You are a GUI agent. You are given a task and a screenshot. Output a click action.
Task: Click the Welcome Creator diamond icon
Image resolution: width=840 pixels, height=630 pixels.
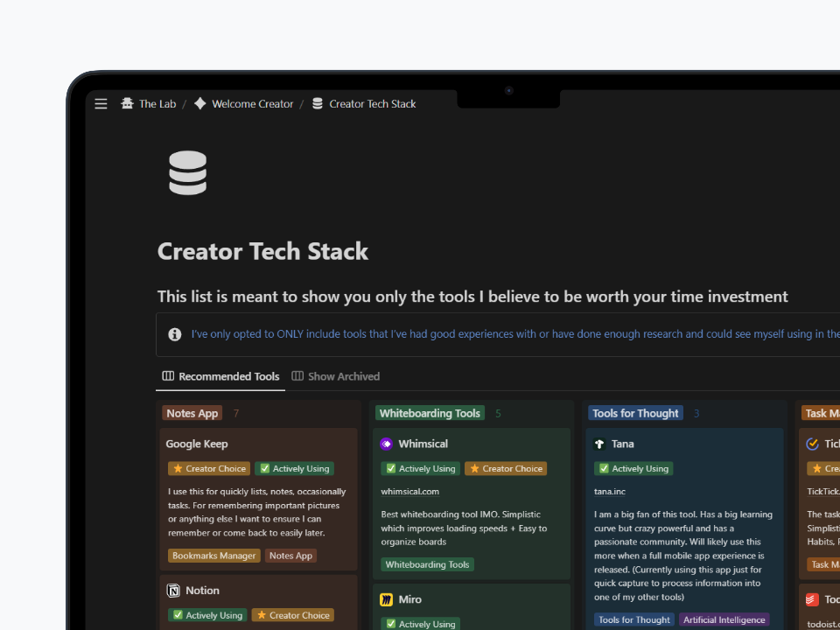coord(199,104)
